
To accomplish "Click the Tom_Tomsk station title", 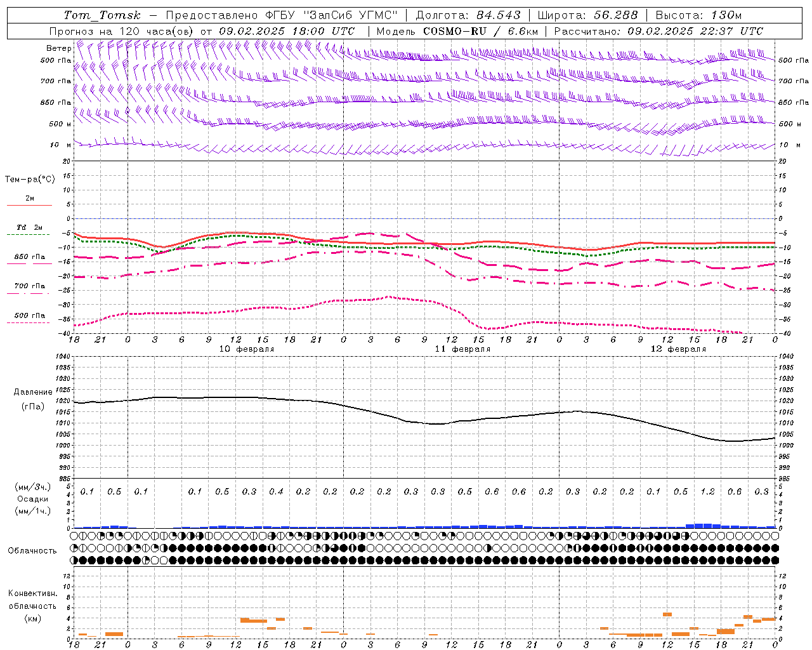I will pos(103,15).
